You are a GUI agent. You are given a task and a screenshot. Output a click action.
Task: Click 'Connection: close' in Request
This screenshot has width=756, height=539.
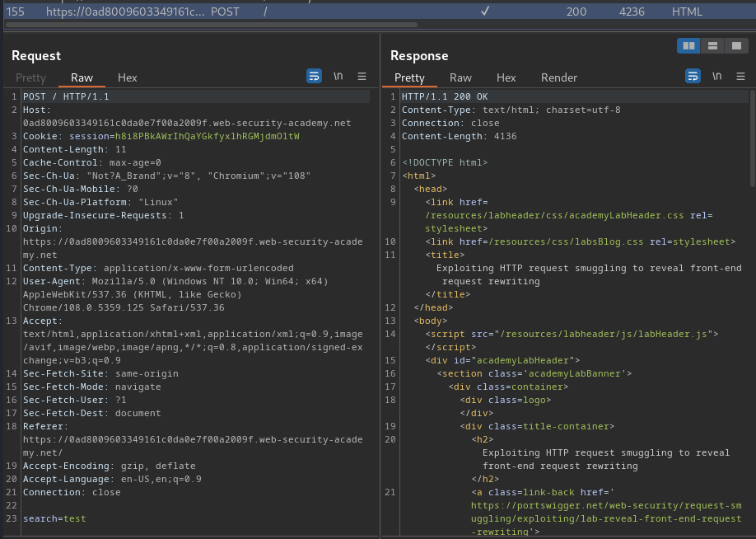pos(72,492)
